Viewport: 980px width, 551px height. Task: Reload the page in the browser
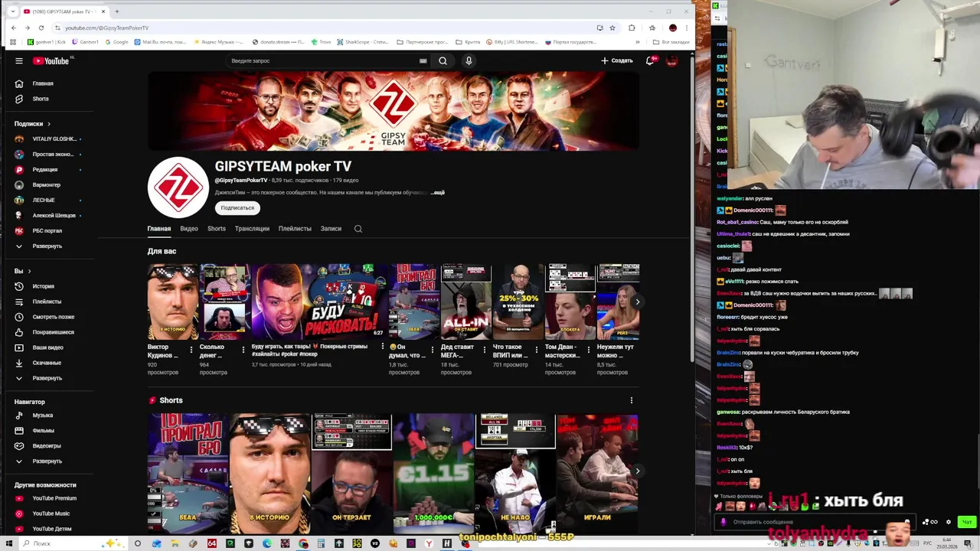click(x=41, y=28)
